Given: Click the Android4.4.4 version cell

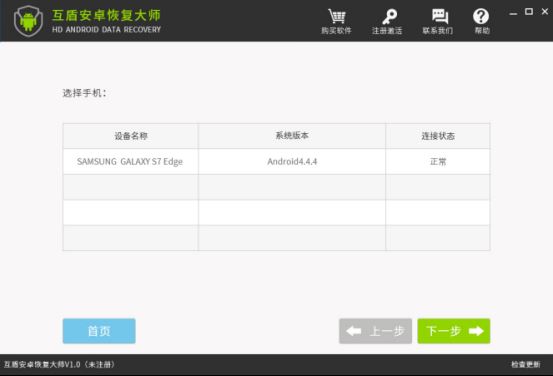Looking at the screenshot, I should (292, 162).
